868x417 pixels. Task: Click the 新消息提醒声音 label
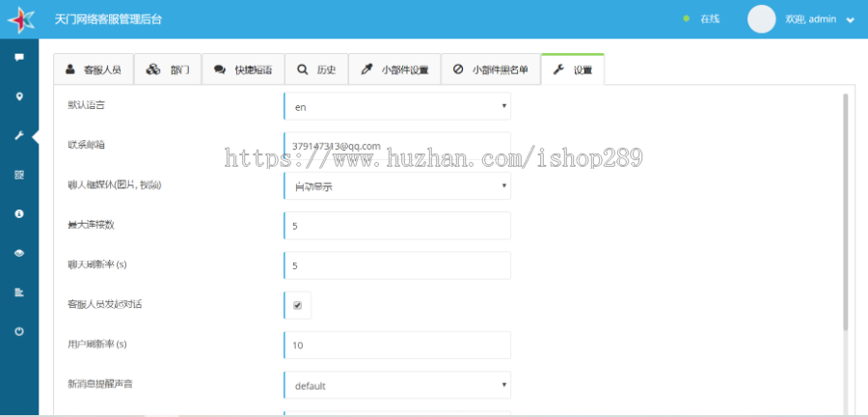[x=100, y=384]
